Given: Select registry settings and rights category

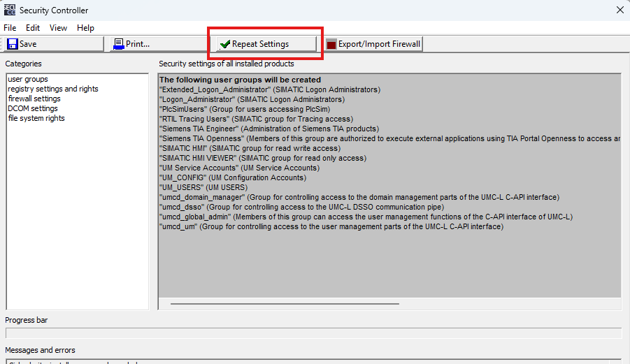Looking at the screenshot, I should 53,89.
